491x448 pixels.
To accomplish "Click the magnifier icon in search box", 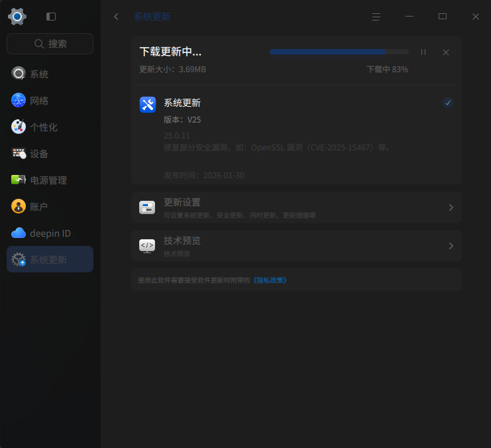I will 39,44.
